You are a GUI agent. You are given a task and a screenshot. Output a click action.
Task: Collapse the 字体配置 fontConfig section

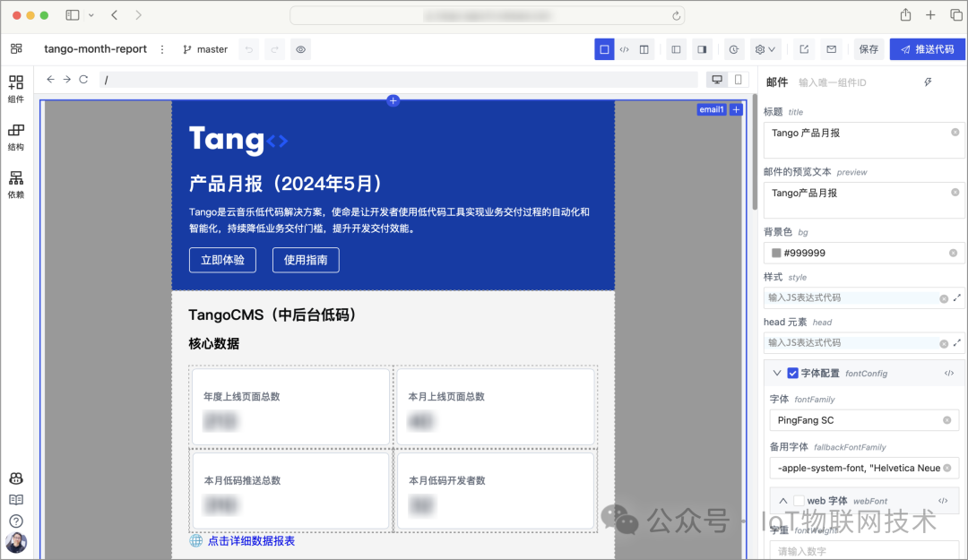click(777, 373)
